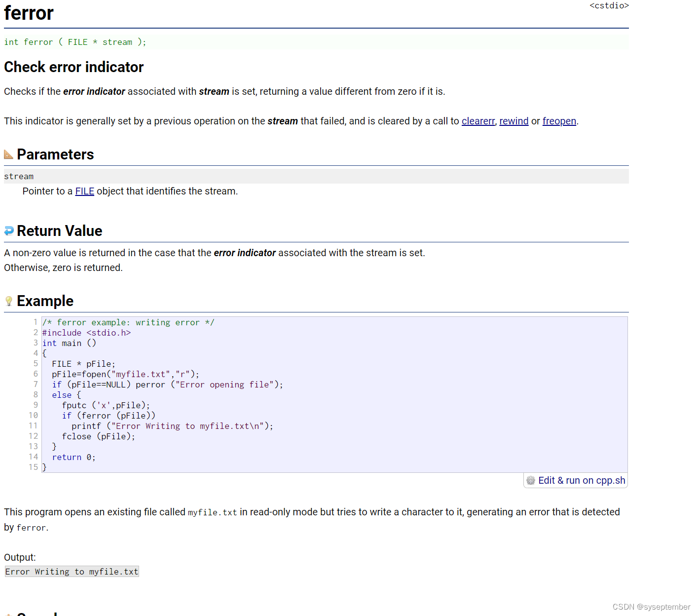Open the freopen reference link
This screenshot has height=616, width=698.
(559, 121)
